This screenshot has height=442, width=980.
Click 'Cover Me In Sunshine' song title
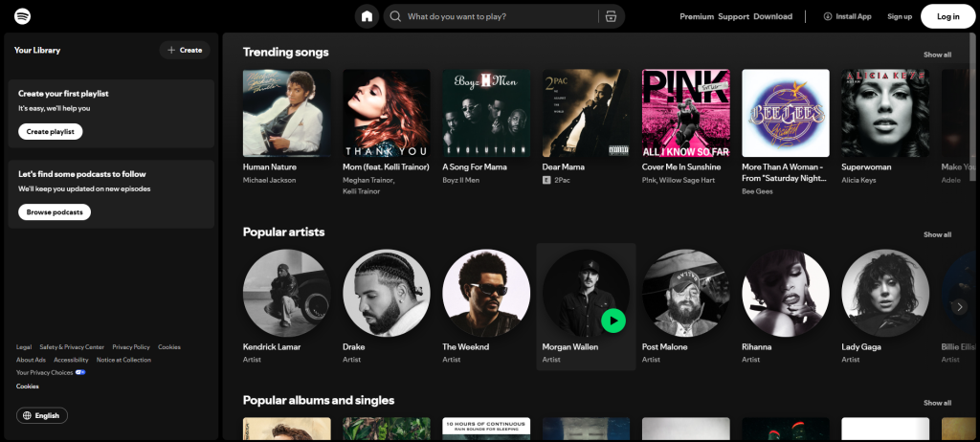pyautogui.click(x=681, y=166)
